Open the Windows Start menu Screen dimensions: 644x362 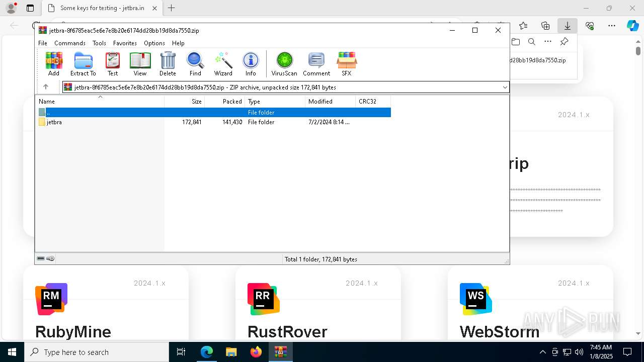pos(12,352)
